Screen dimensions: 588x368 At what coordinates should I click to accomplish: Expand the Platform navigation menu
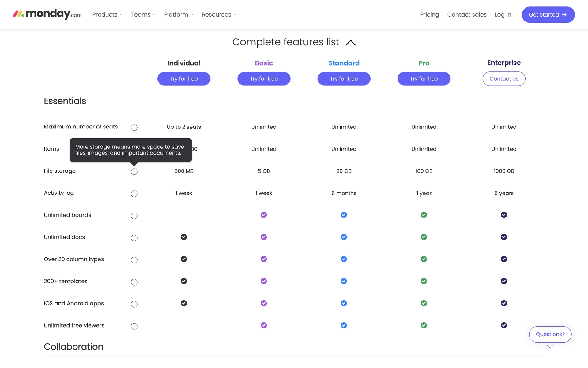(x=179, y=15)
